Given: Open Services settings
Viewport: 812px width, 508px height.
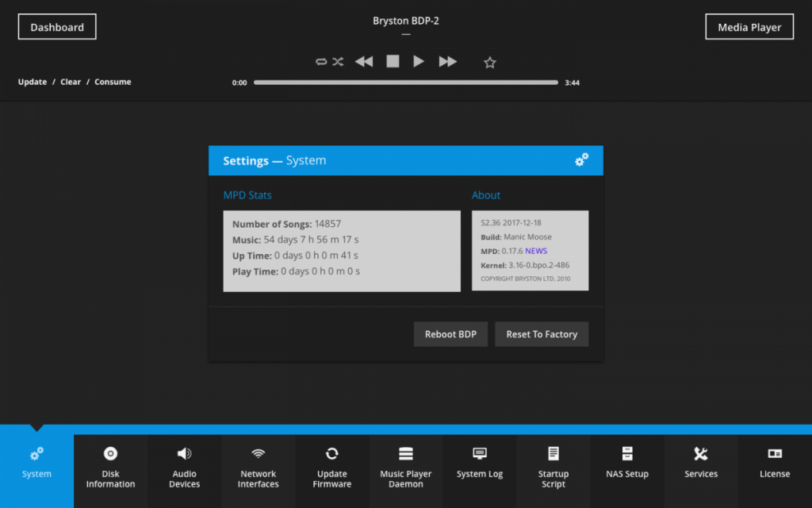Looking at the screenshot, I should coord(701,471).
